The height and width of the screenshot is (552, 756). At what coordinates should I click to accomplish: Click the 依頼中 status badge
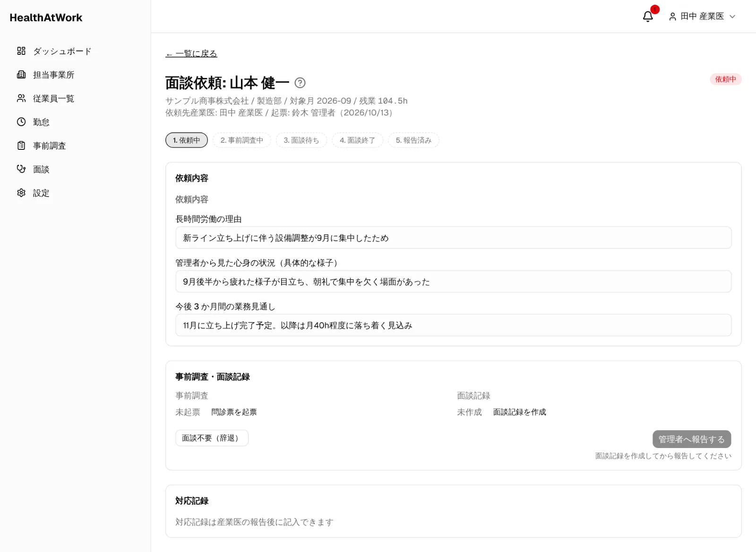726,79
